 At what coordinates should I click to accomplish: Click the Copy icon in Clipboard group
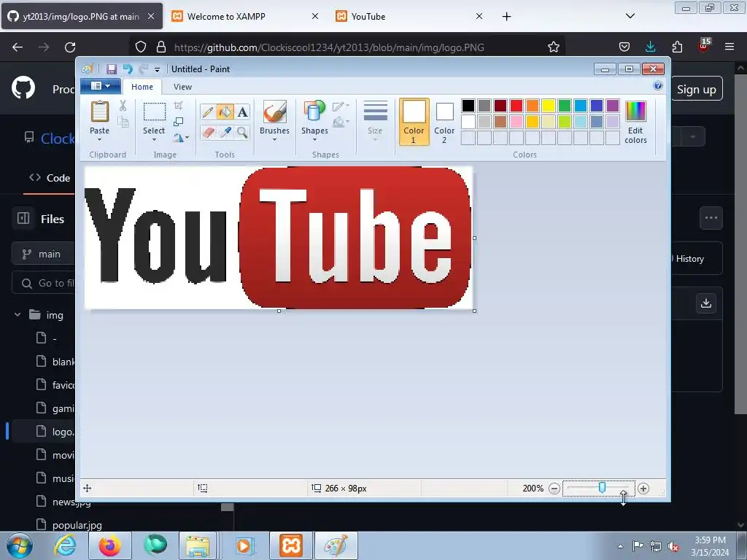pyautogui.click(x=123, y=122)
